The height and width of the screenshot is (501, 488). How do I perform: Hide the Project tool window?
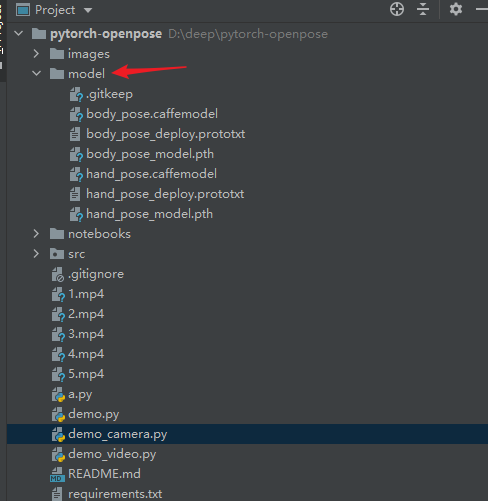click(x=482, y=9)
